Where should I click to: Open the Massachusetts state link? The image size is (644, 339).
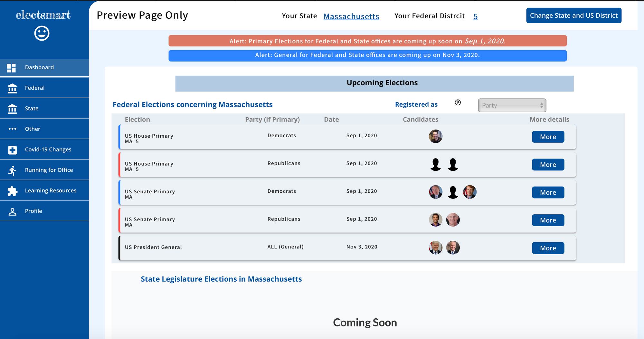pyautogui.click(x=351, y=16)
